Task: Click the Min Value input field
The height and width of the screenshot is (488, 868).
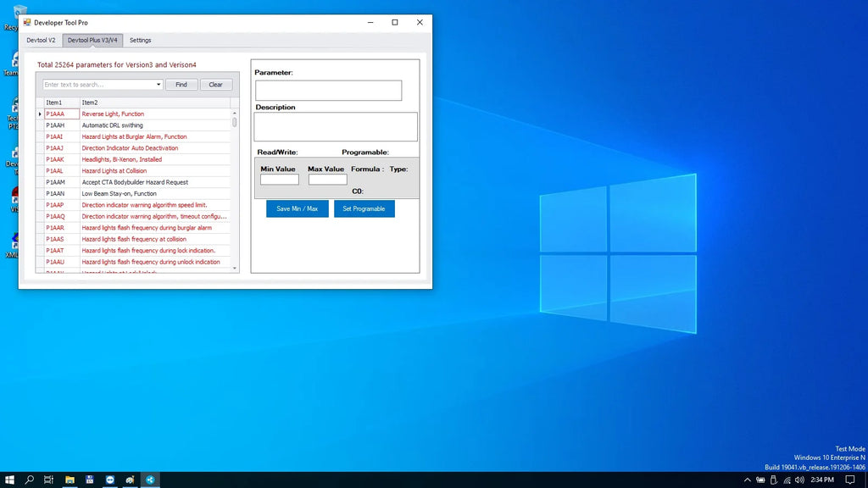Action: (x=280, y=180)
